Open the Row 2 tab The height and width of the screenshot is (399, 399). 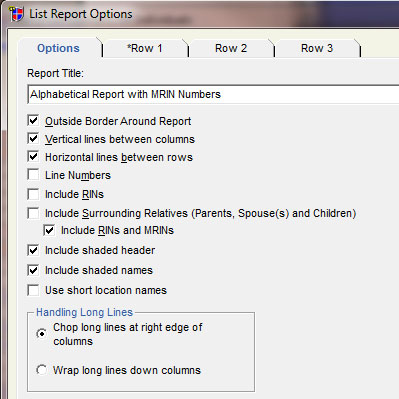tap(231, 48)
